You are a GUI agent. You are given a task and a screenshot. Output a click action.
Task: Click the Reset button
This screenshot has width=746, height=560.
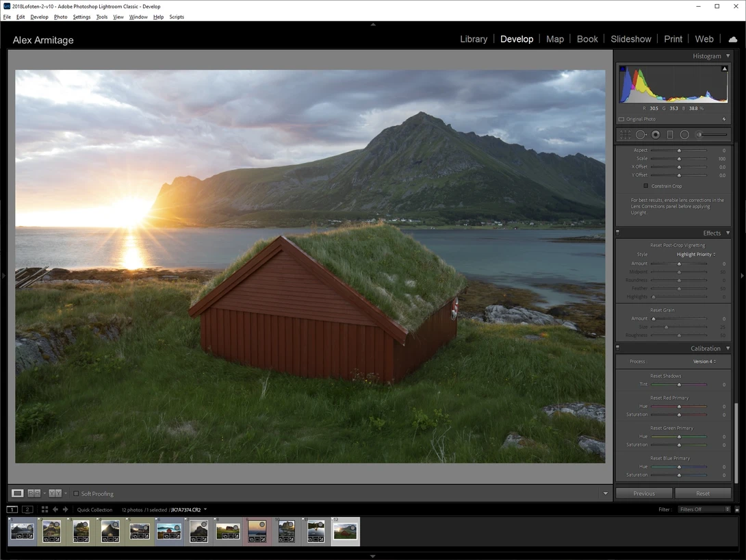coord(703,494)
